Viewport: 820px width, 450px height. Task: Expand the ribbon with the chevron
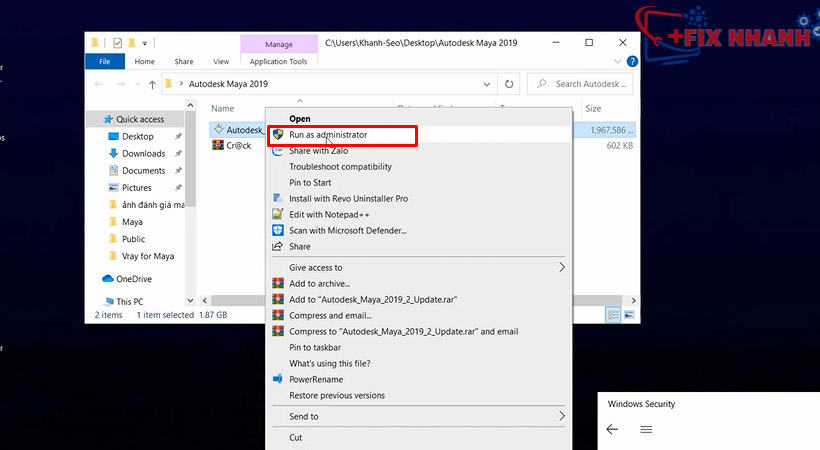pyautogui.click(x=616, y=62)
